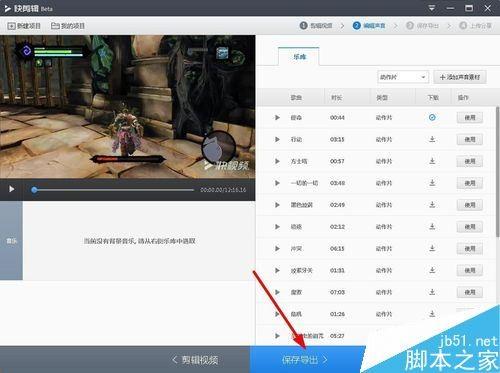Preview the track lasting 01:26
The image size is (500, 373).
tap(277, 314)
